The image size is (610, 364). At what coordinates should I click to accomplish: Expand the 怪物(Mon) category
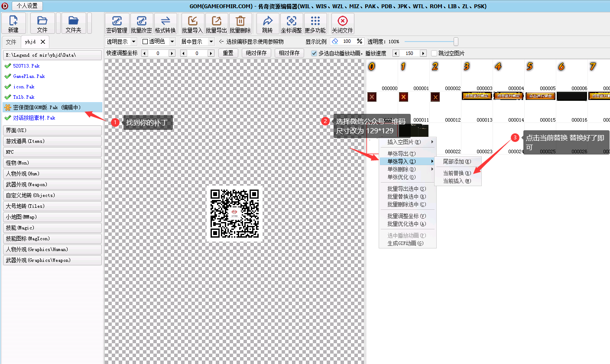pyautogui.click(x=52, y=163)
